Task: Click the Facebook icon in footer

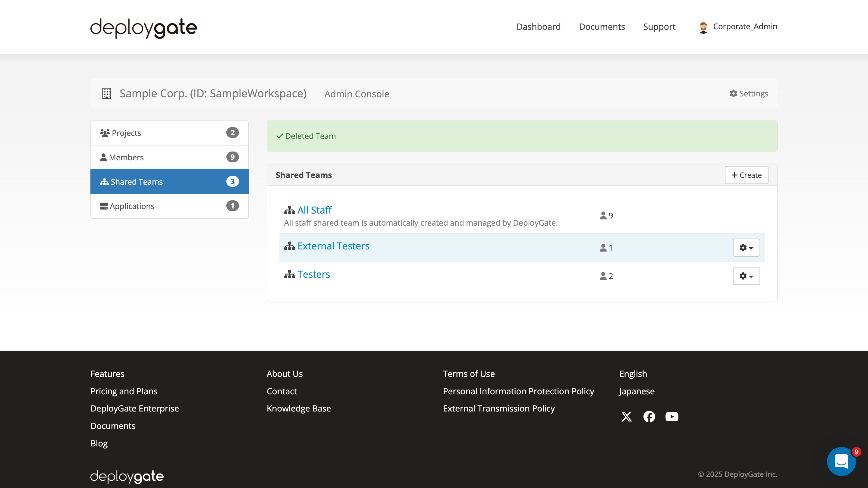Action: 649,417
